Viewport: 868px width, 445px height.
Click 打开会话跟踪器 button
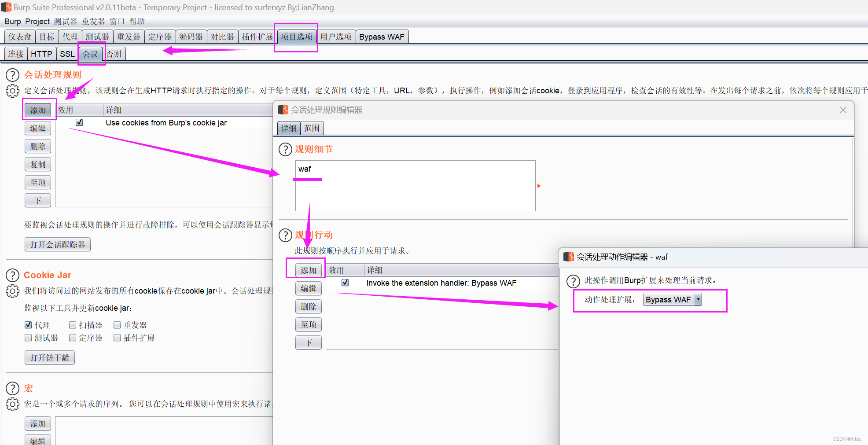pyautogui.click(x=58, y=244)
